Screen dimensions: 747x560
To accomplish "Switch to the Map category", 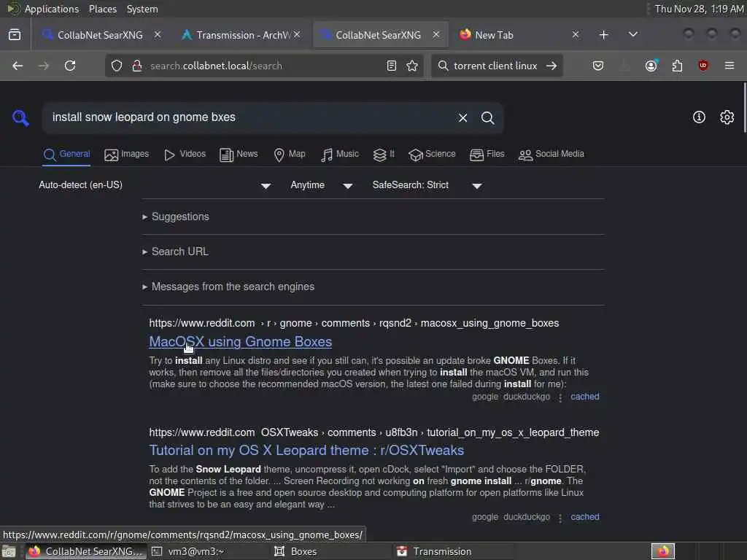I will tap(289, 155).
